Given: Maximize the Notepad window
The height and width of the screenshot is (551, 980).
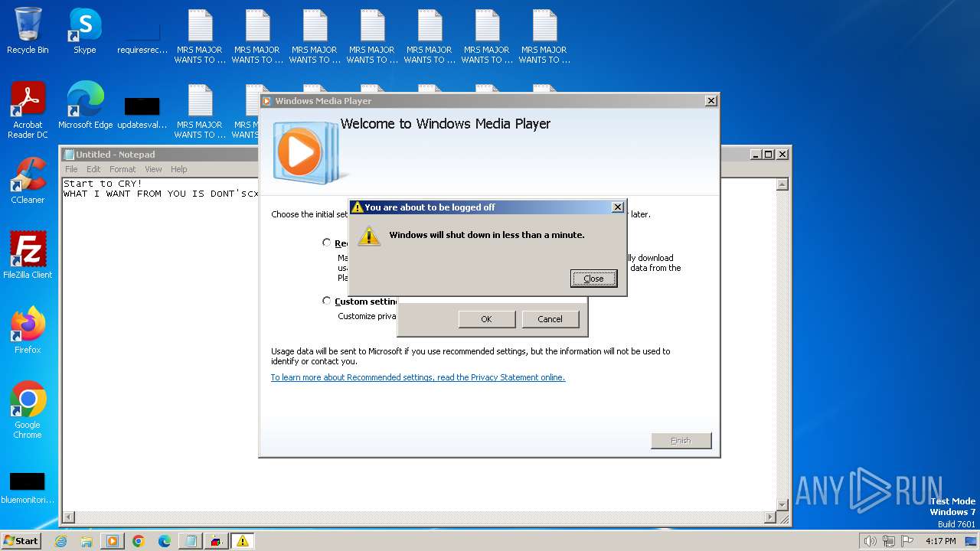Looking at the screenshot, I should [769, 154].
